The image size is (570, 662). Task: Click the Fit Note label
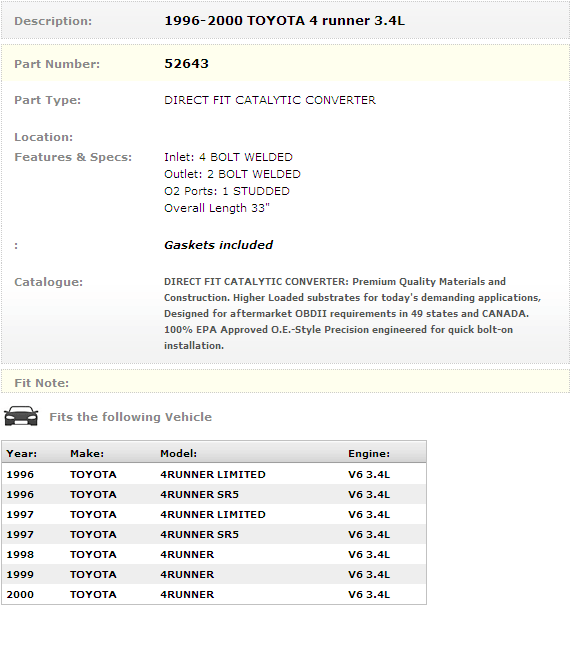[41, 383]
